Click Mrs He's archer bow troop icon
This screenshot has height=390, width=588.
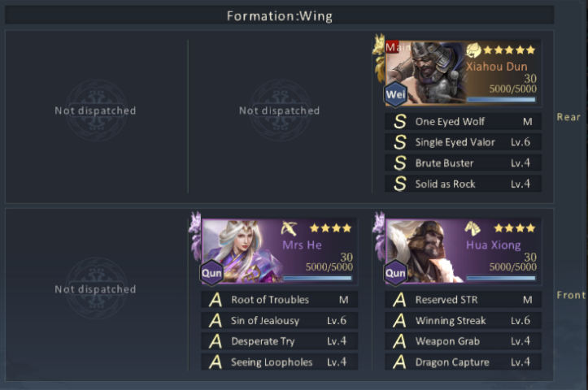[290, 228]
